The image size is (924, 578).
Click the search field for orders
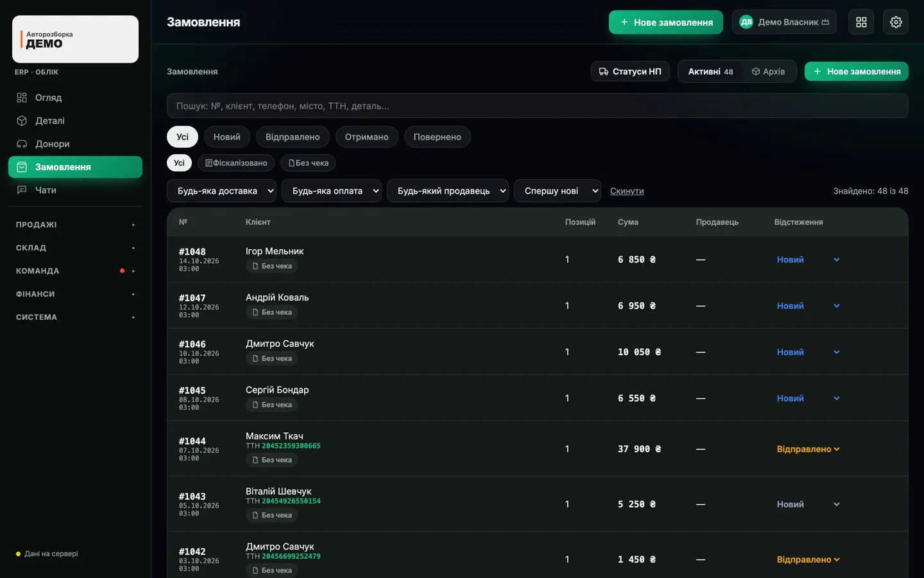(x=538, y=106)
